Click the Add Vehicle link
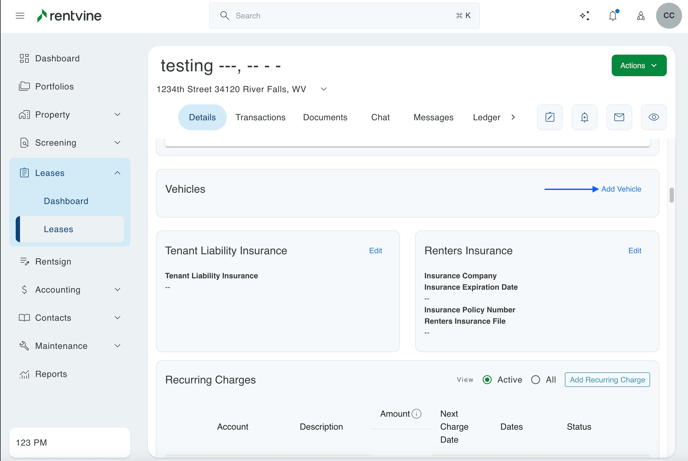 click(621, 189)
